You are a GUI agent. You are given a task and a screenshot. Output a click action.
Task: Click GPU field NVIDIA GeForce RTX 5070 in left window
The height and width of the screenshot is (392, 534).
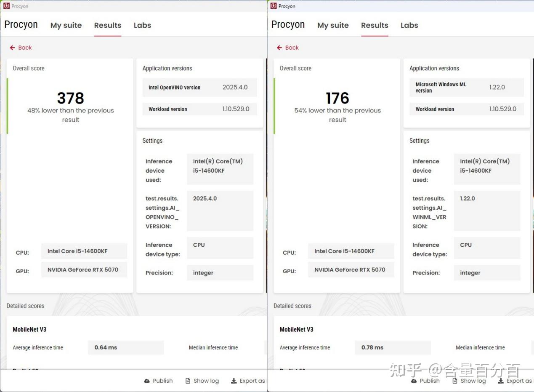coord(84,269)
